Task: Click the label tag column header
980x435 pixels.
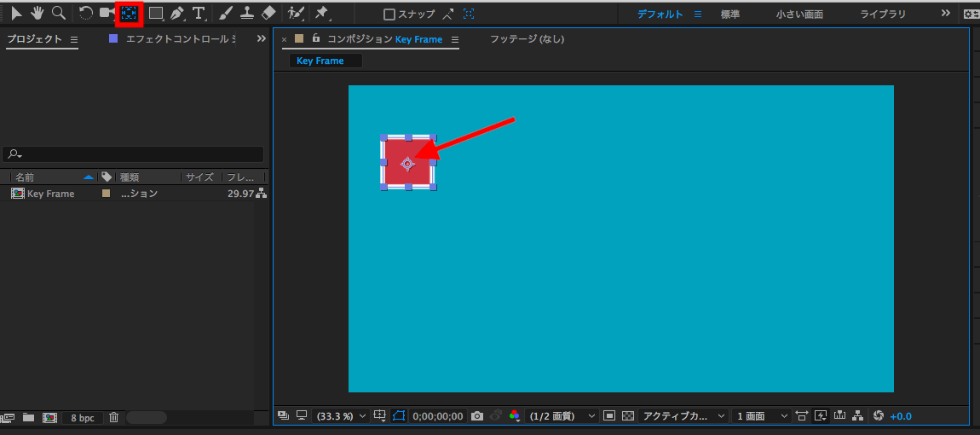Action: (107, 177)
